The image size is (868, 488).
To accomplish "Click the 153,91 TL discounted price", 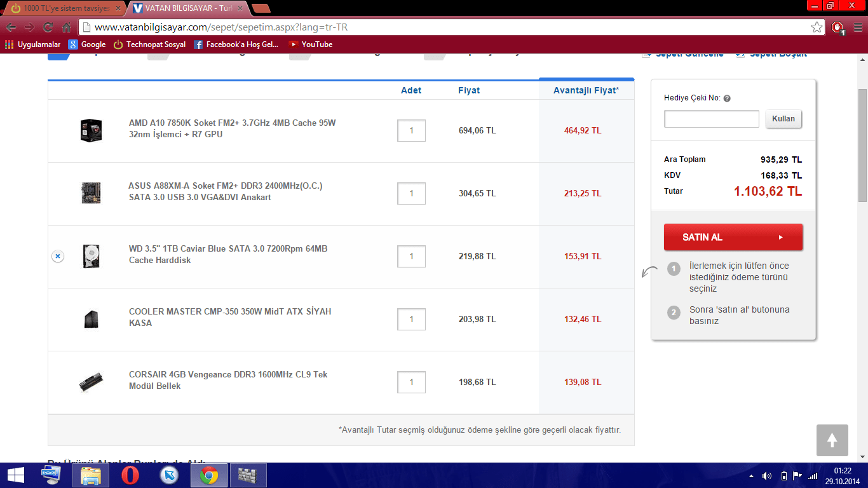I will pos(583,256).
